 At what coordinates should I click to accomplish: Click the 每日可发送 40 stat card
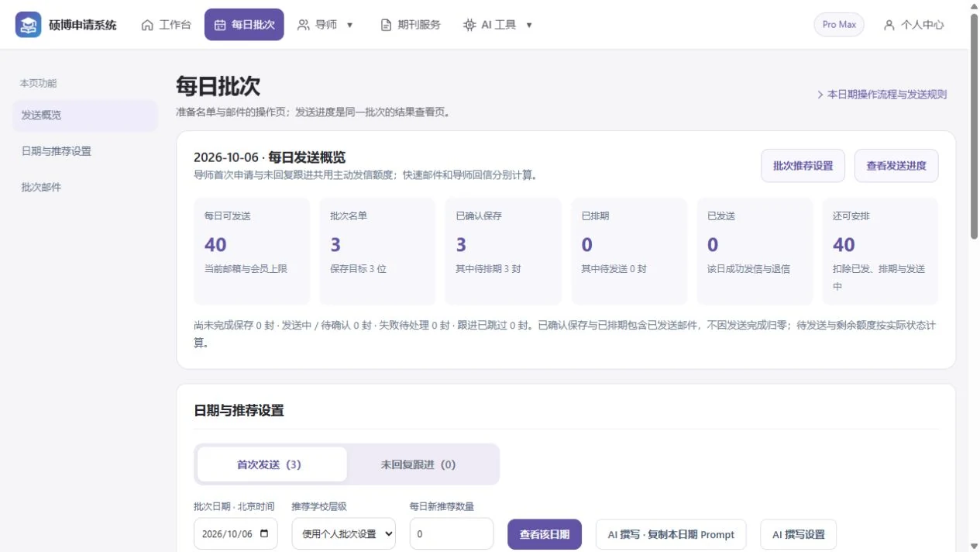pyautogui.click(x=252, y=251)
